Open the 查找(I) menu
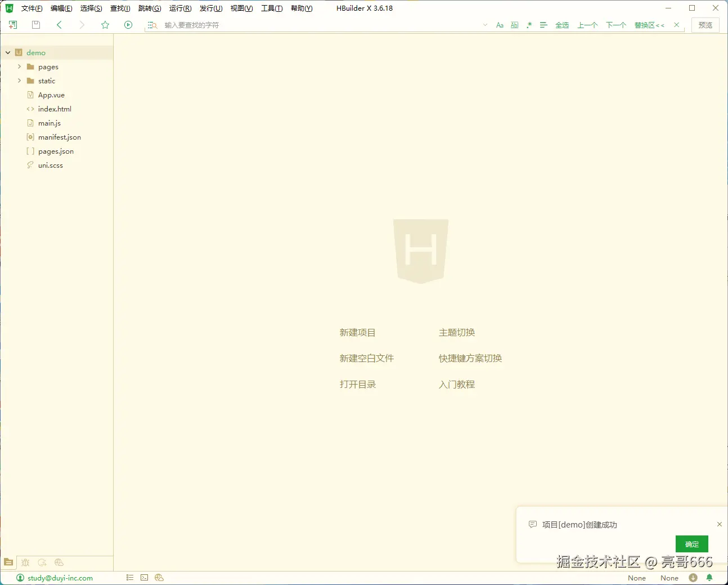Screen dimensions: 728x585 click(x=120, y=8)
